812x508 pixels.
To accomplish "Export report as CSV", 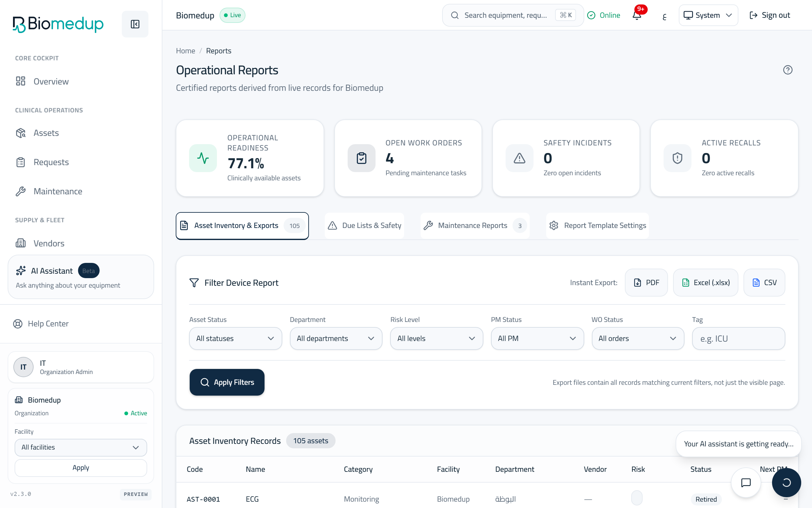I will click(764, 283).
